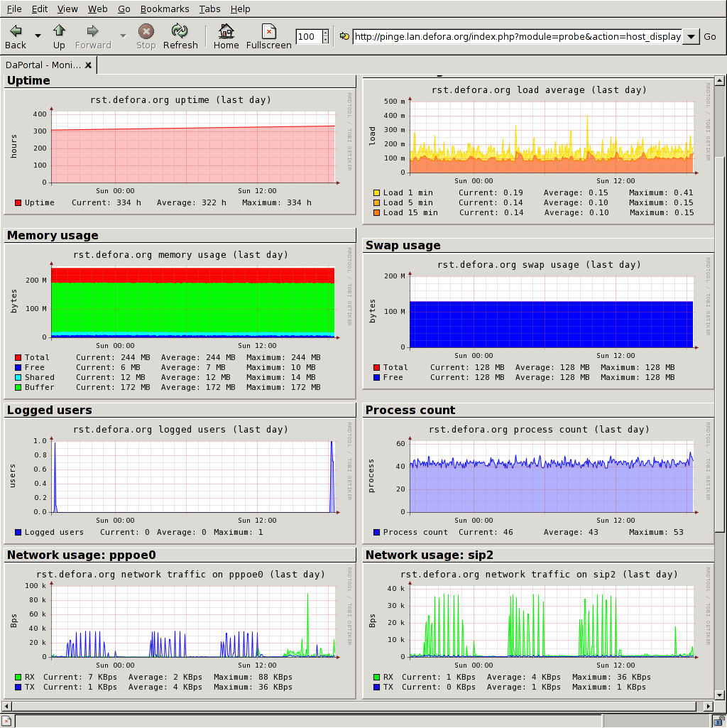
Task: Click the Back arrow icon
Action: pos(16,31)
